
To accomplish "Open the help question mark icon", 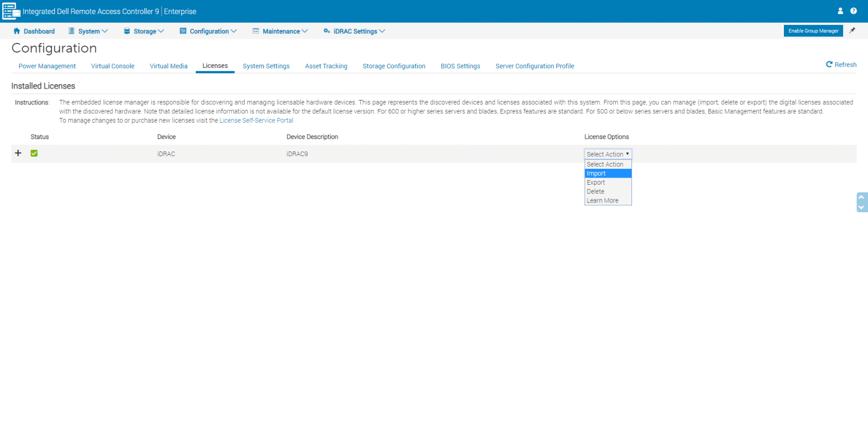I will (x=853, y=11).
